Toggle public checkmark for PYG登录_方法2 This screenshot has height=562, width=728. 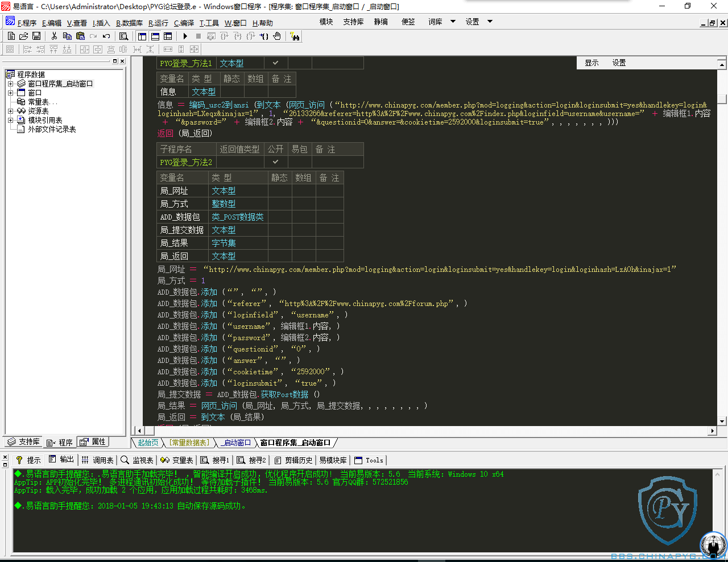[276, 162]
